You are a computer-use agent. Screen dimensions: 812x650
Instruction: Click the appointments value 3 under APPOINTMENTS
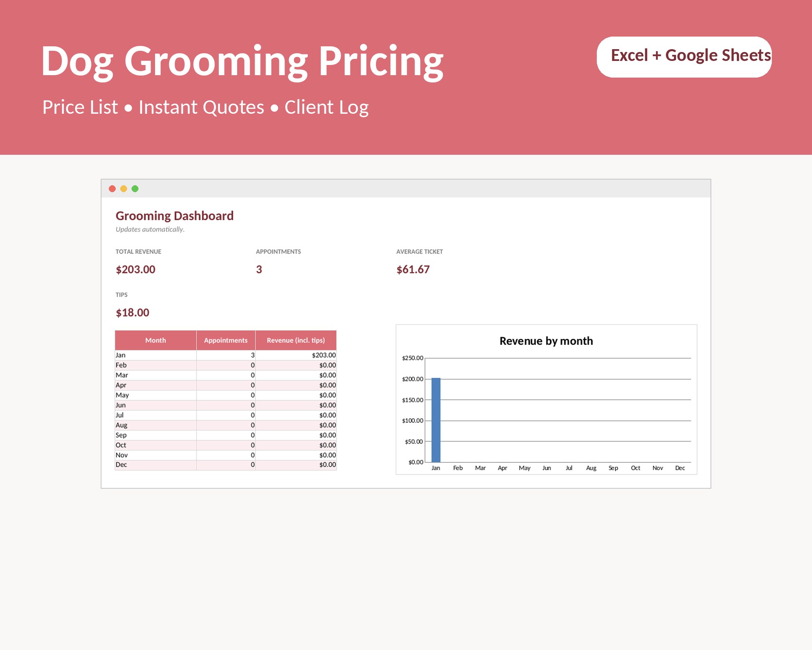click(x=259, y=269)
